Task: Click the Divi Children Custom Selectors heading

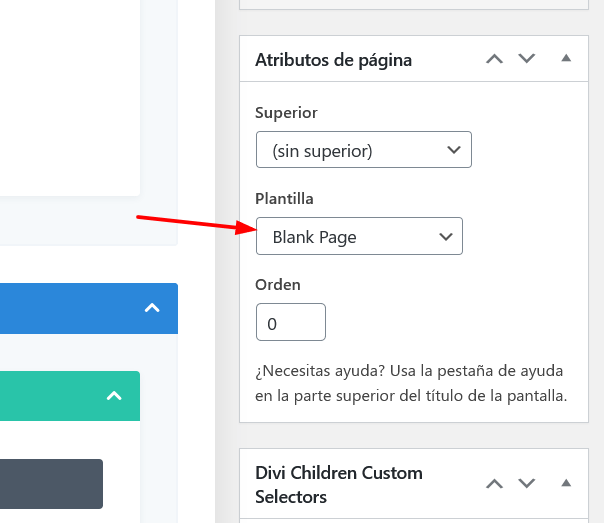Action: tap(339, 484)
